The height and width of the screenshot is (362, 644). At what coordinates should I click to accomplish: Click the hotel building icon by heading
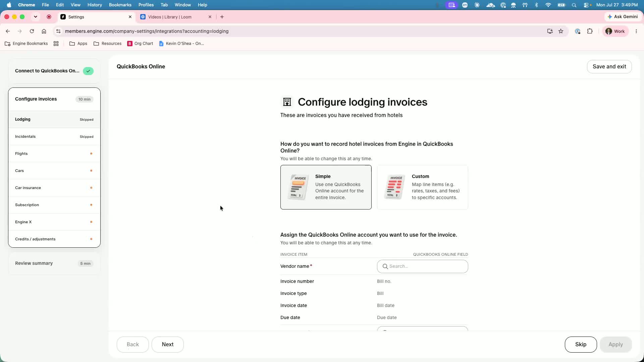(x=287, y=102)
